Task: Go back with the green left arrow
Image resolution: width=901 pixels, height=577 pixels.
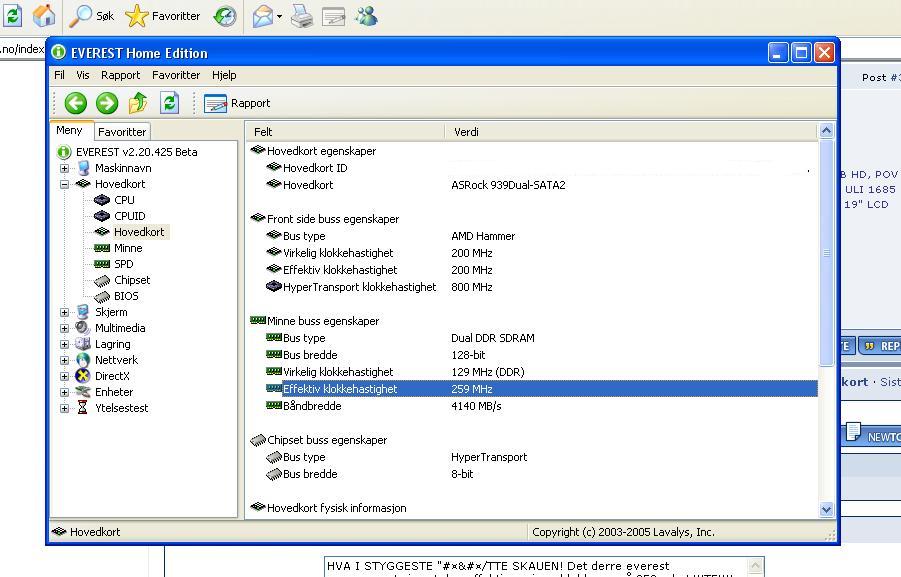Action: [x=76, y=103]
